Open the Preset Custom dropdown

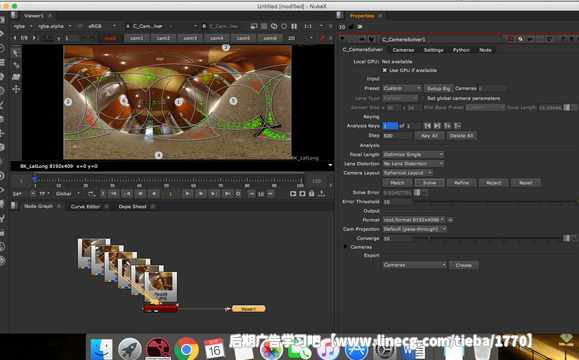coord(402,88)
